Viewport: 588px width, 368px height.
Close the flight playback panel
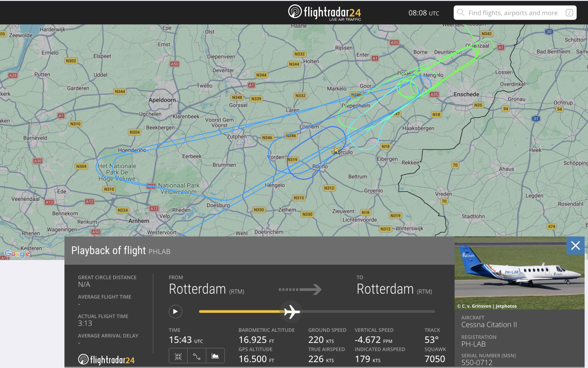coord(575,246)
